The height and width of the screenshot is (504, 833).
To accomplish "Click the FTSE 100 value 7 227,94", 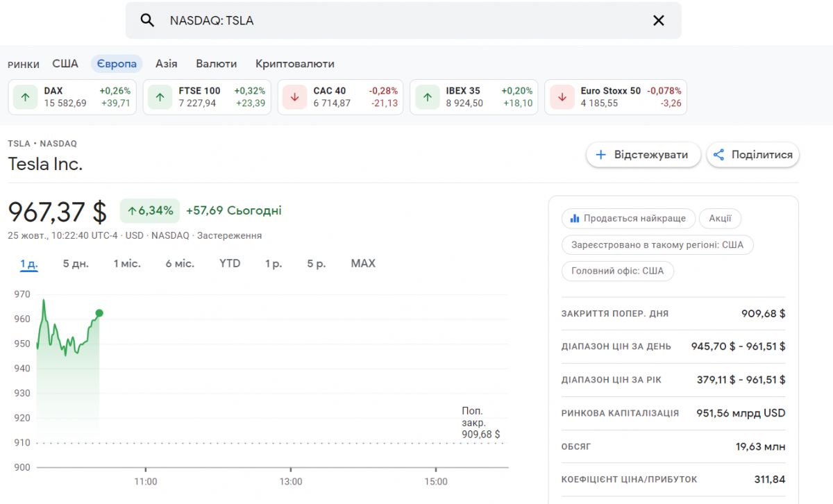I will coord(197,103).
